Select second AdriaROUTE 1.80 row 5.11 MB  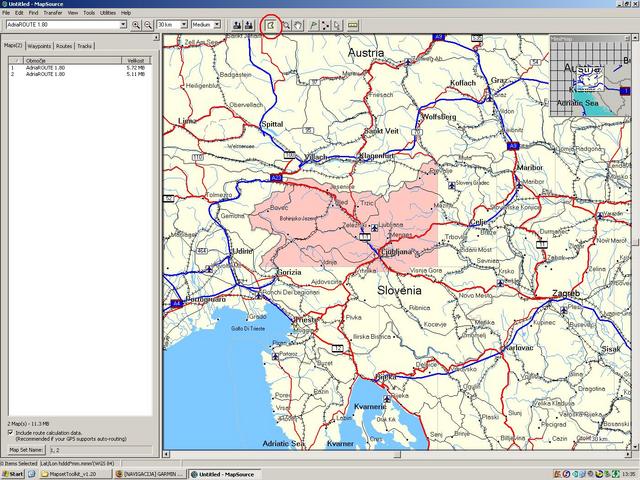tap(80, 74)
